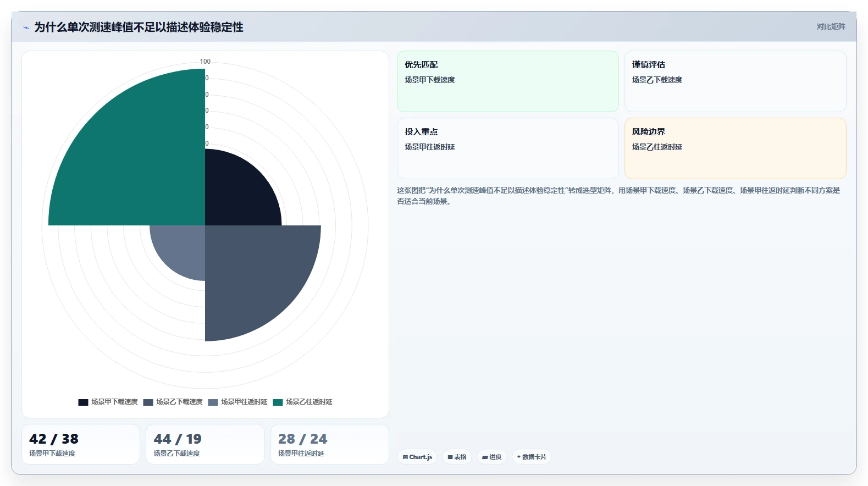Viewport: 868px width, 486px height.
Task: Toggle the 场景乙下载速度 legend swatch
Action: [148, 402]
